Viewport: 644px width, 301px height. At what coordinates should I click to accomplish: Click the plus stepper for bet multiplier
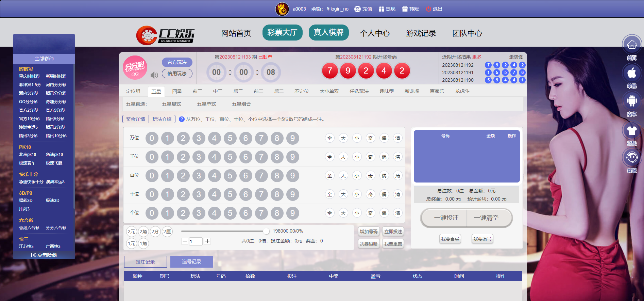pyautogui.click(x=207, y=241)
